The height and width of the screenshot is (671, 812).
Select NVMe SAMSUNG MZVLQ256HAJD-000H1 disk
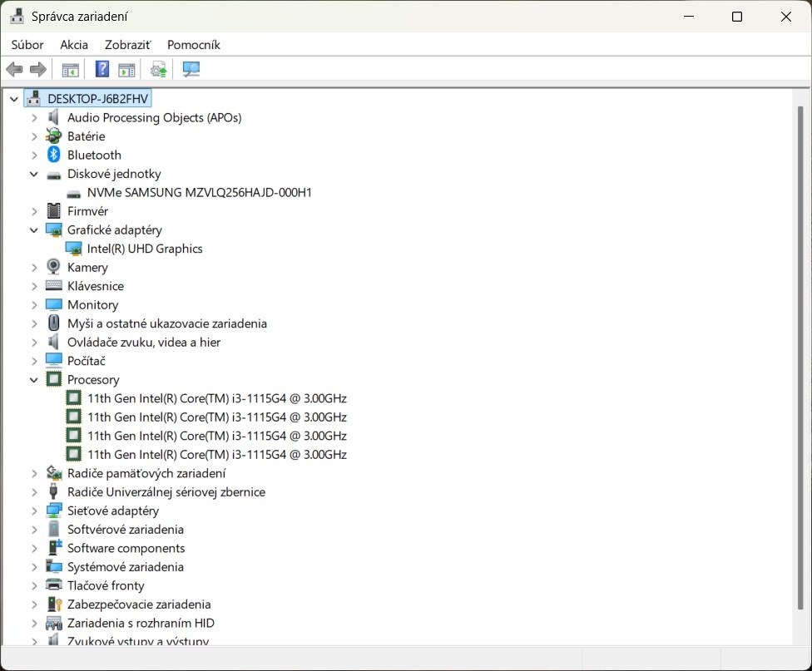[x=199, y=192]
